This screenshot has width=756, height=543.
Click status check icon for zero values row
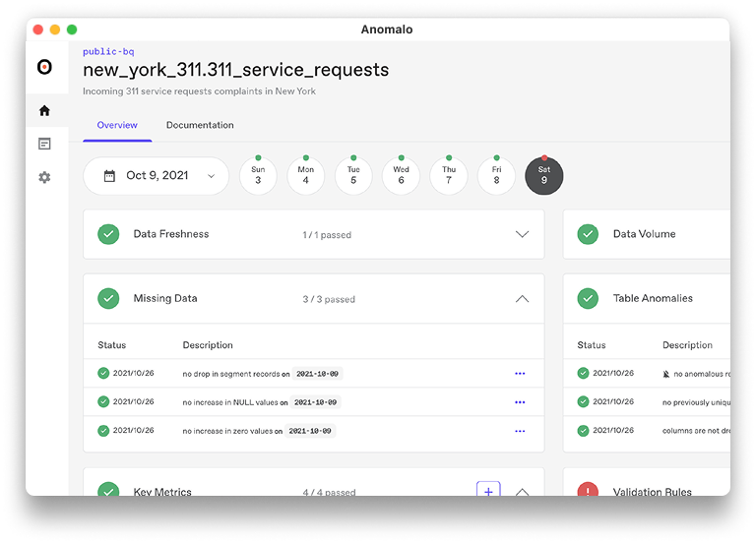[x=103, y=430]
